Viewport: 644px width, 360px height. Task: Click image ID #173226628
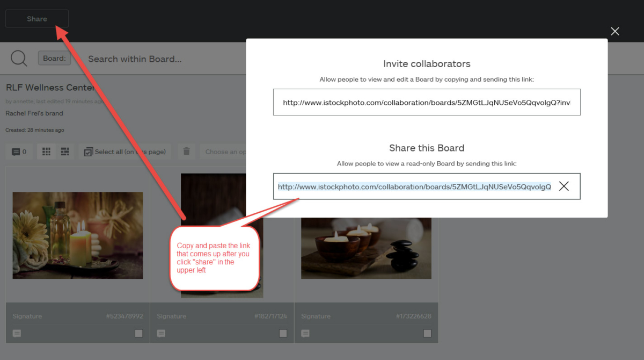[x=413, y=316]
